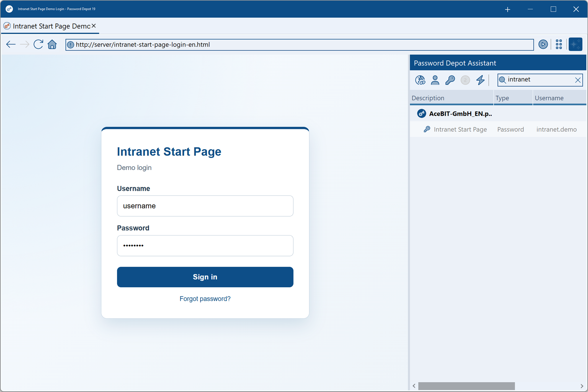Open a new tab with plus button

(x=507, y=9)
